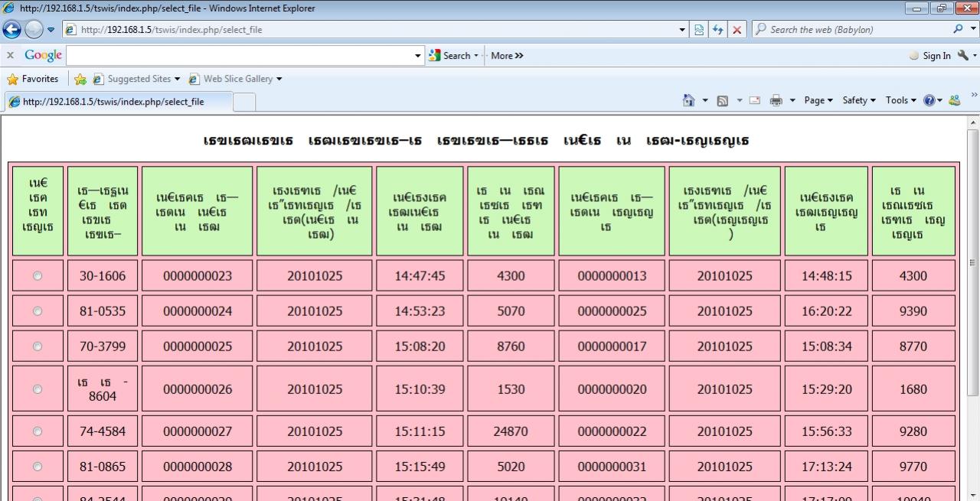980x501 pixels.
Task: Click the time cell 15:10:39
Action: 420,389
